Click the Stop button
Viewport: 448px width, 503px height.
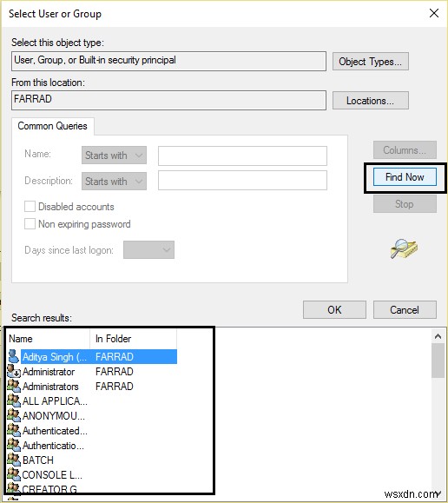pos(405,204)
